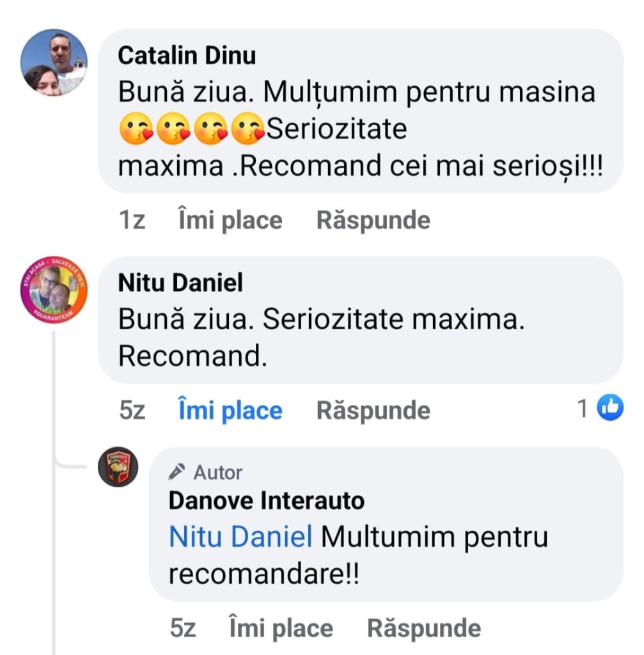The width and height of the screenshot is (644, 655).
Task: Click the 1z timestamp on first comment
Action: 132,221
